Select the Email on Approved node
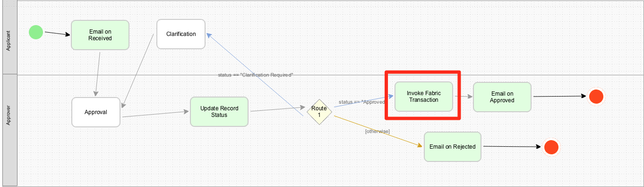Viewport: 644px width, 187px height. point(502,97)
